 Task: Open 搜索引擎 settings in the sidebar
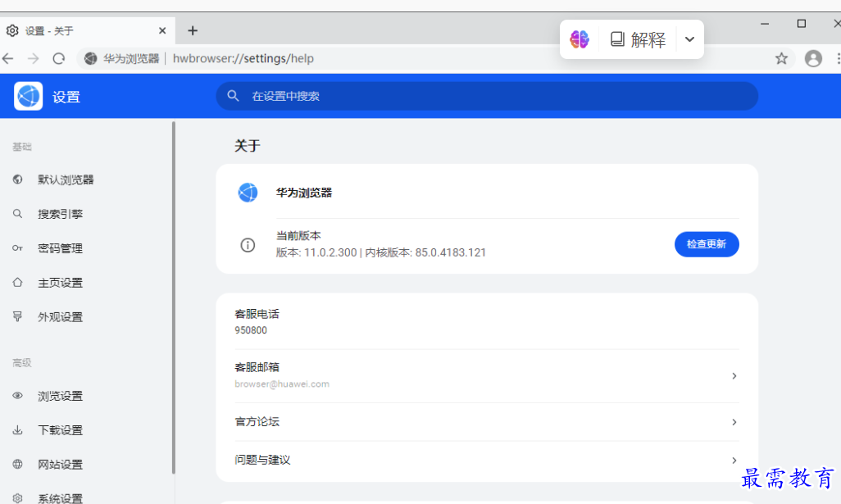[x=60, y=214]
